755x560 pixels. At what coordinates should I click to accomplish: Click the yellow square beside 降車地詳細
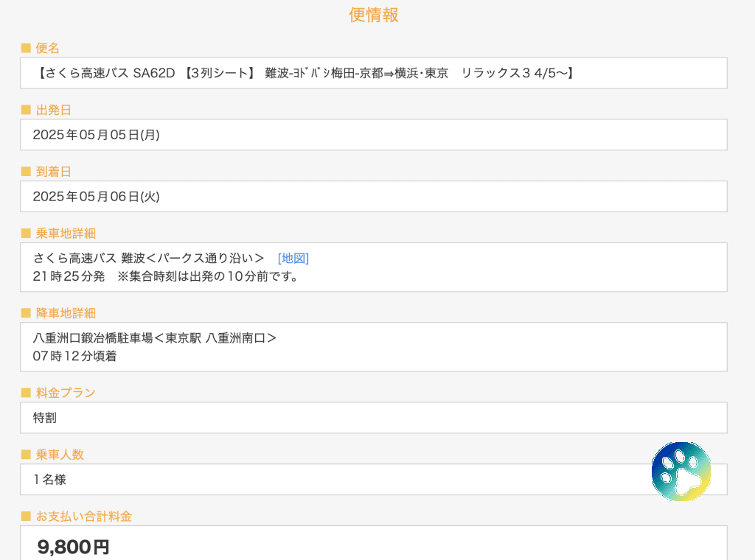[x=26, y=313]
